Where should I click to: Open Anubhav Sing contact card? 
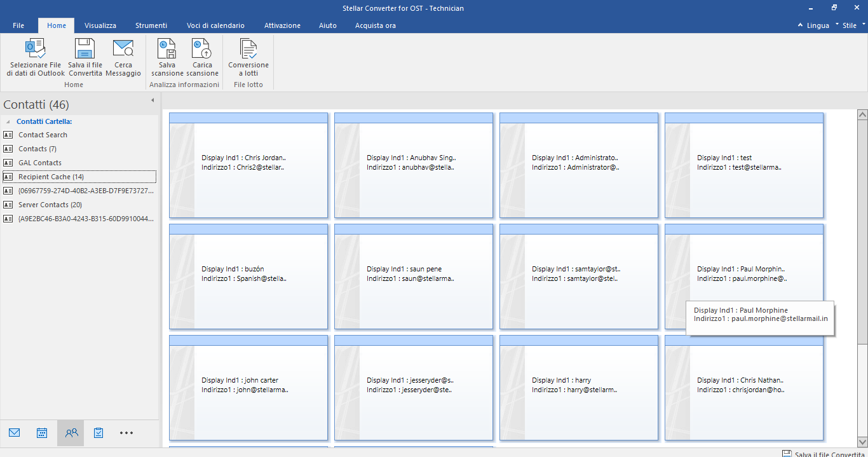pyautogui.click(x=414, y=165)
